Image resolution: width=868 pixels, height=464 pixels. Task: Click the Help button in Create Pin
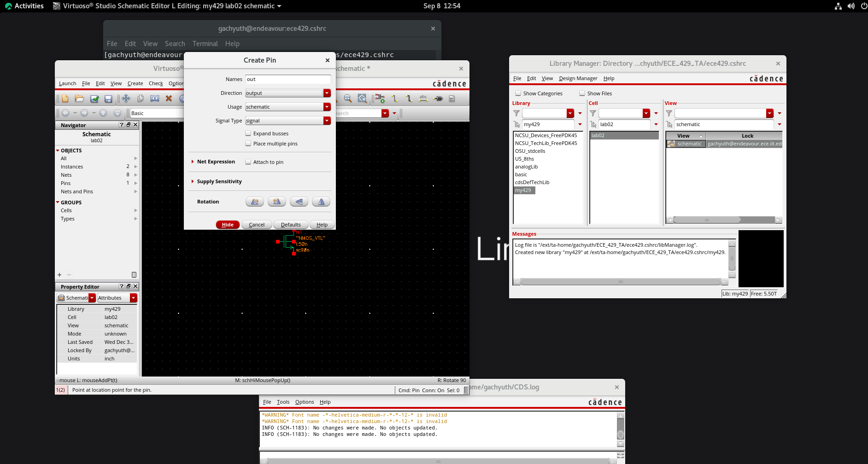coord(322,225)
